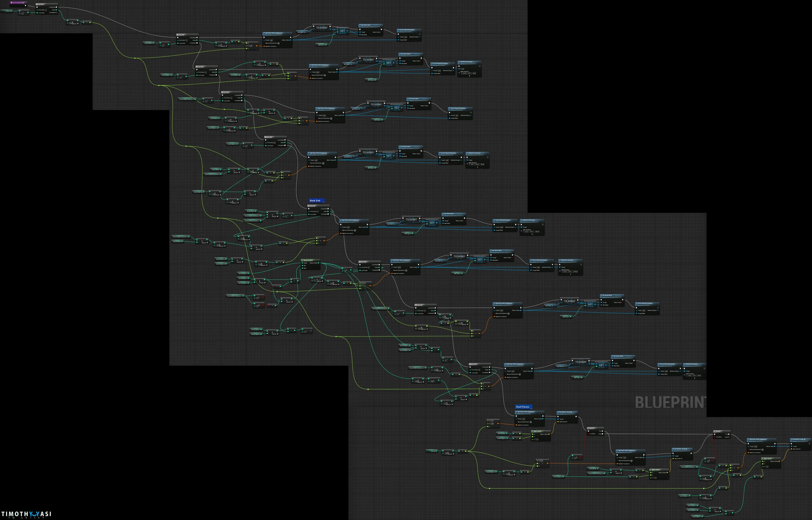Image resolution: width=812 pixels, height=520 pixels.
Task: Expand AddRelativeRotation node with -180 rotation
Action: click(532, 234)
